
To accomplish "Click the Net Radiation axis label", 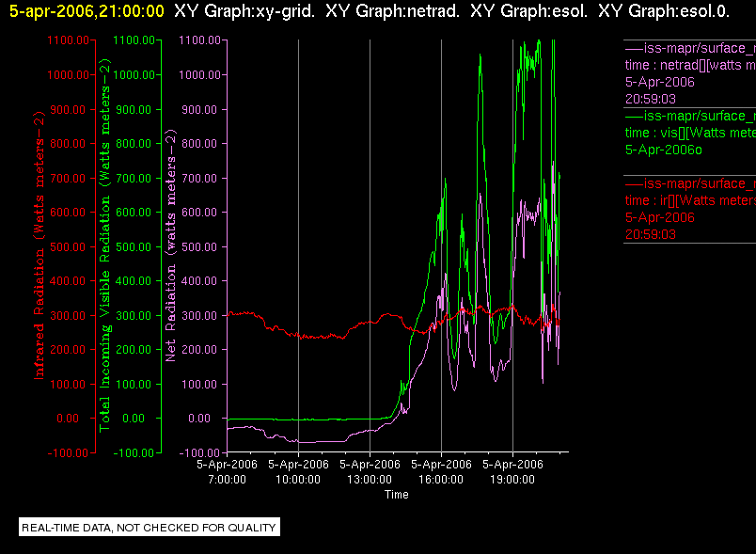I will (x=171, y=245).
